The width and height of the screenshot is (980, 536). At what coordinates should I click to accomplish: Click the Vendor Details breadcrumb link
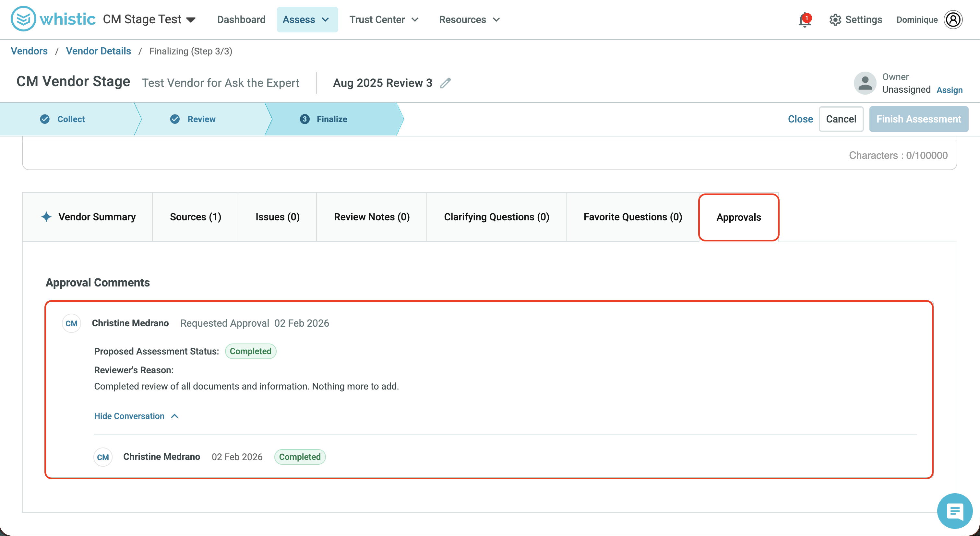pyautogui.click(x=99, y=51)
